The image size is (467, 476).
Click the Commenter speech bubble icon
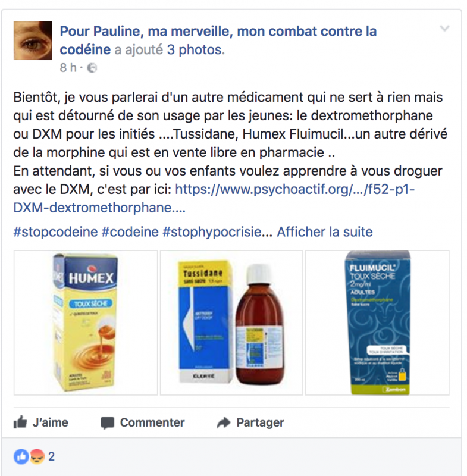click(108, 423)
